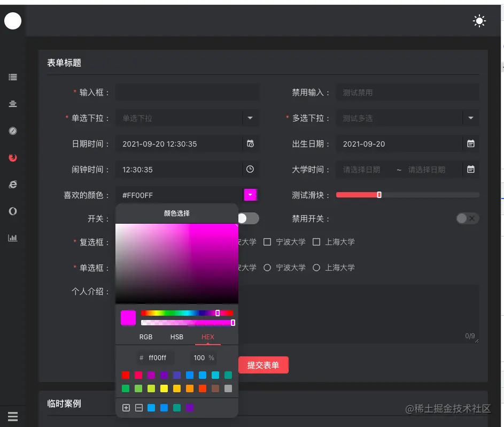Toggle the light/dark theme sun icon
The image size is (504, 427).
(x=479, y=21)
